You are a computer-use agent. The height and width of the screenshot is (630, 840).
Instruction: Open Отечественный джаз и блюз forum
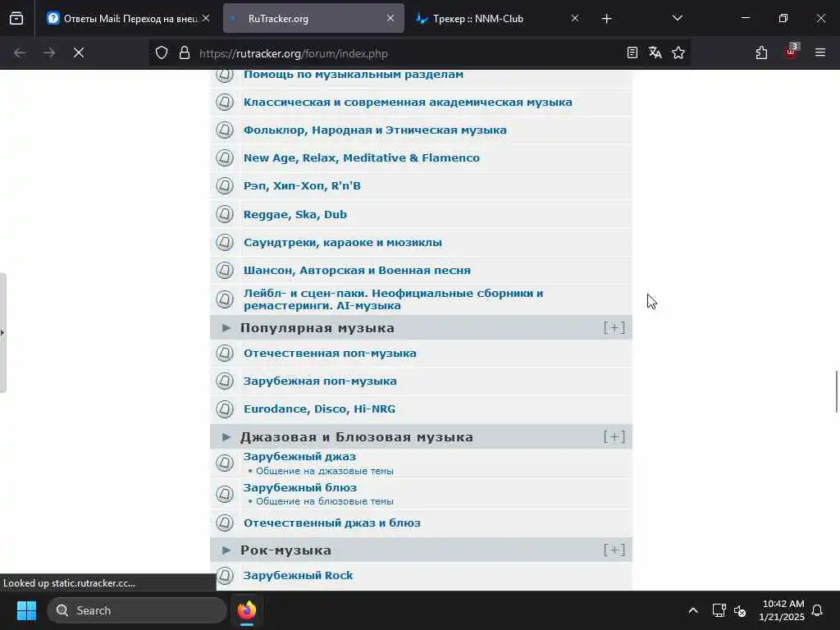(x=331, y=523)
